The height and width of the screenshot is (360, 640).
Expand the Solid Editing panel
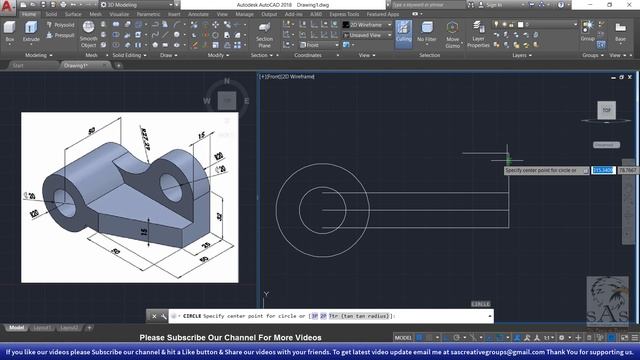[x=129, y=55]
